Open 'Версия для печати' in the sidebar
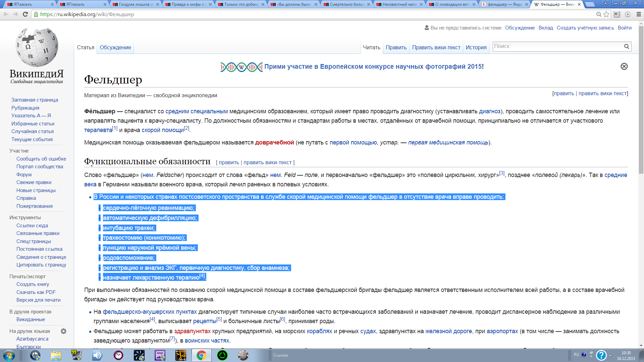The height and width of the screenshot is (362, 644). click(x=38, y=300)
